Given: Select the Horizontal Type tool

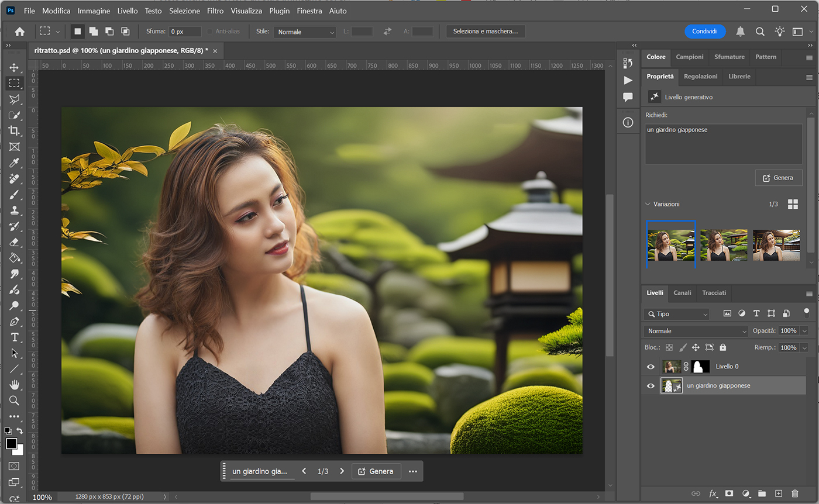Looking at the screenshot, I should (14, 337).
